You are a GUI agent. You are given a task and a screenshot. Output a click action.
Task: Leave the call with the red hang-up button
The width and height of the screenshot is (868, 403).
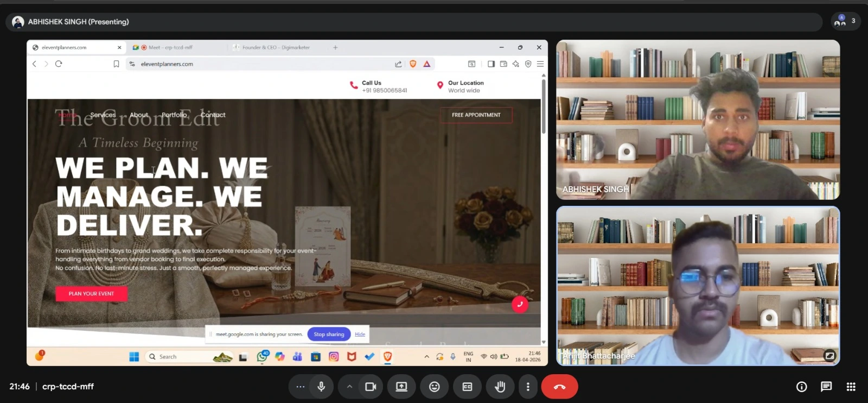[x=559, y=387]
